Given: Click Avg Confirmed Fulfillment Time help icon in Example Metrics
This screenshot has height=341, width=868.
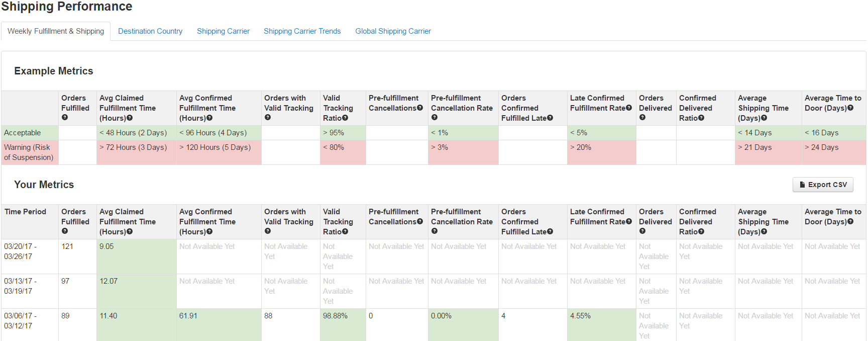Looking at the screenshot, I should pyautogui.click(x=209, y=118).
